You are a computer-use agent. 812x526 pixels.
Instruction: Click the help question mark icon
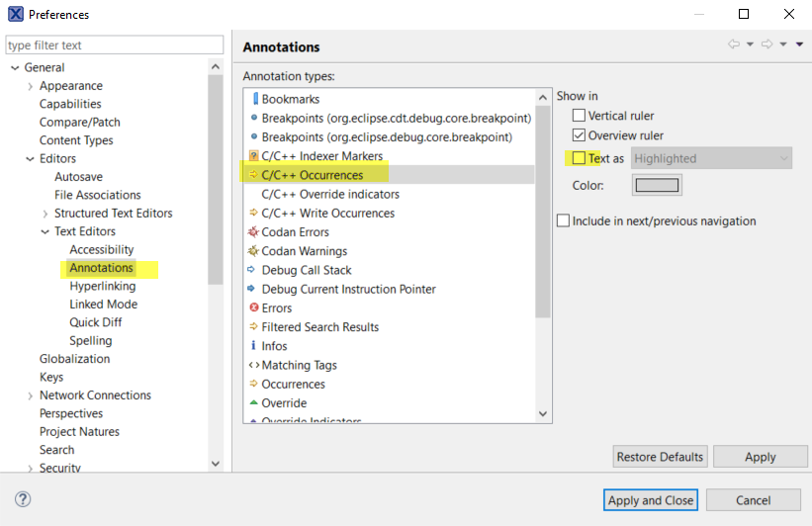pyautogui.click(x=23, y=499)
